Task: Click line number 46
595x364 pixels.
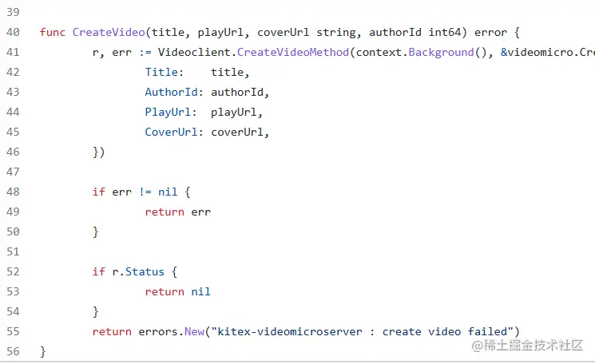Action: tap(13, 152)
